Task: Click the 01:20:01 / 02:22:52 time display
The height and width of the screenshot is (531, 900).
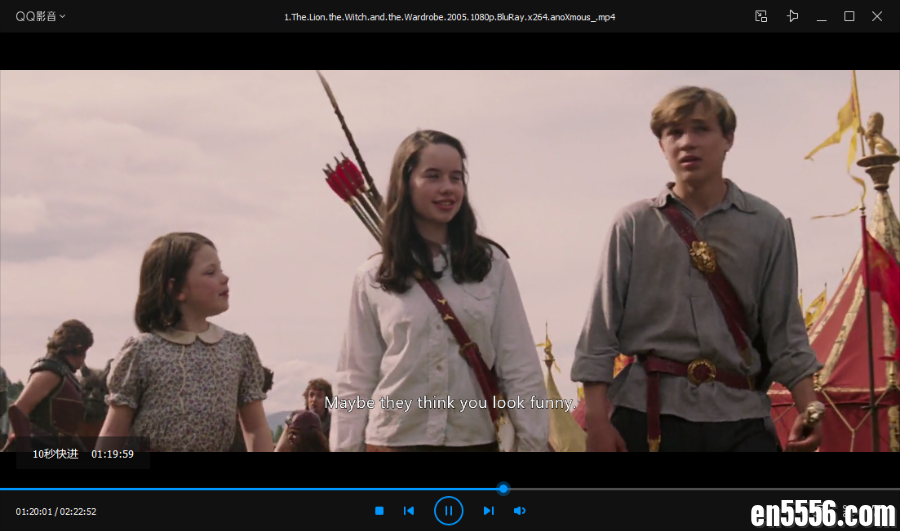Action: [56, 511]
